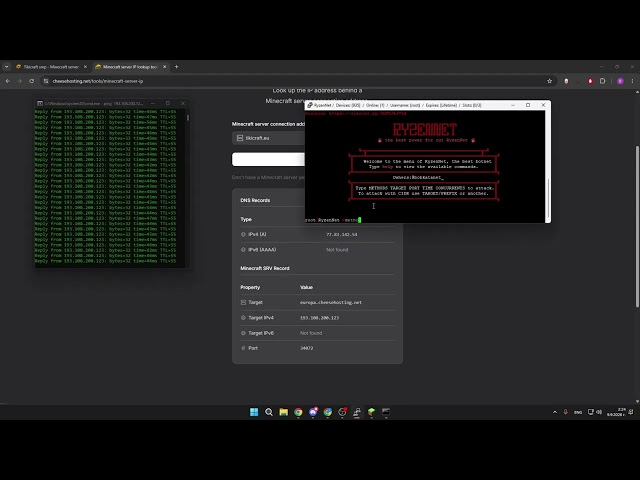This screenshot has width=640, height=480.
Task: Click the Target IPv4 value 193.108.200.123
Action: (x=319, y=318)
